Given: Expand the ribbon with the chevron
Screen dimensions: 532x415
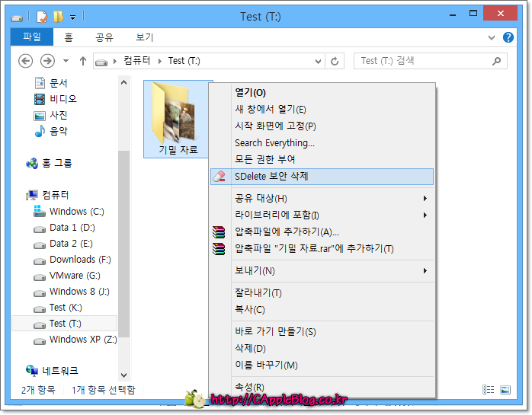Looking at the screenshot, I should click(x=492, y=37).
